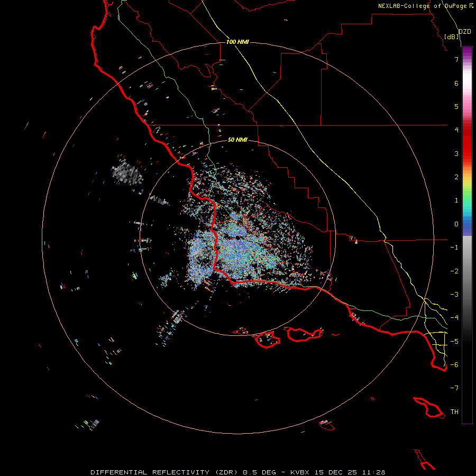Click the TH label on the color scale

tap(454, 411)
